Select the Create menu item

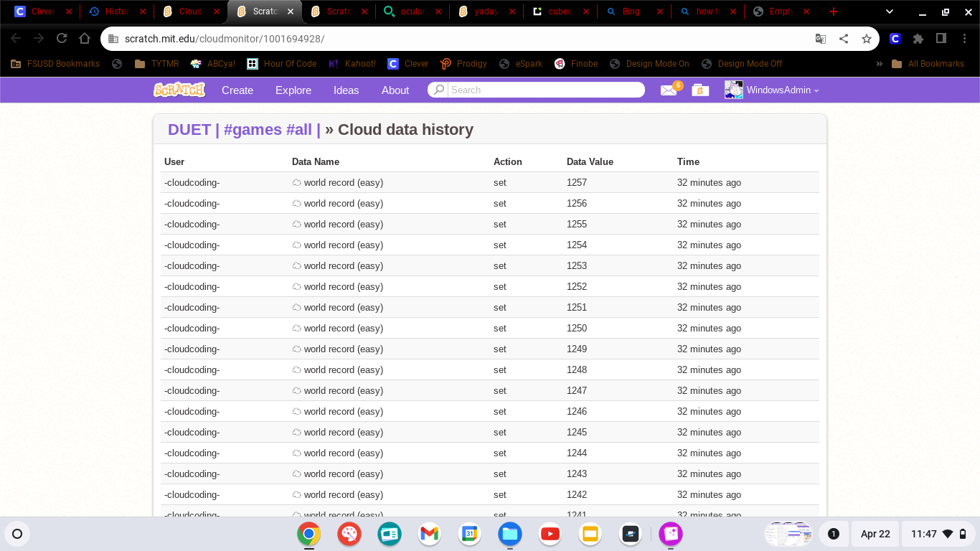click(237, 90)
